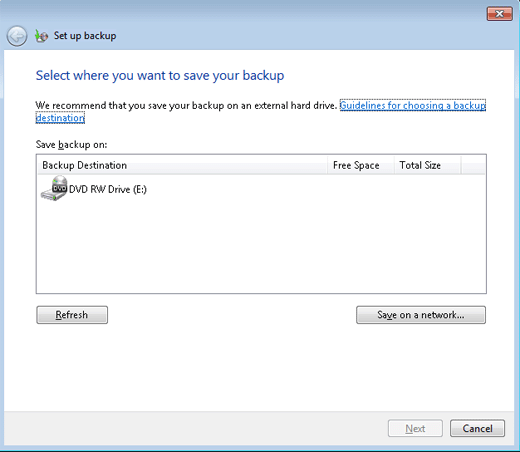520x452 pixels.
Task: Click the 'We recommend' external drive text
Action: coord(186,106)
